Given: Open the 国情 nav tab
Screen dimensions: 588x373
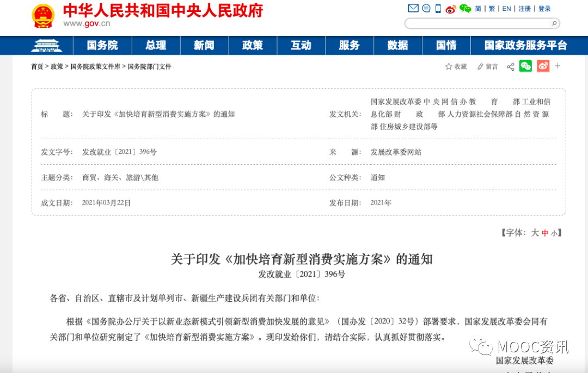Looking at the screenshot, I should [446, 45].
